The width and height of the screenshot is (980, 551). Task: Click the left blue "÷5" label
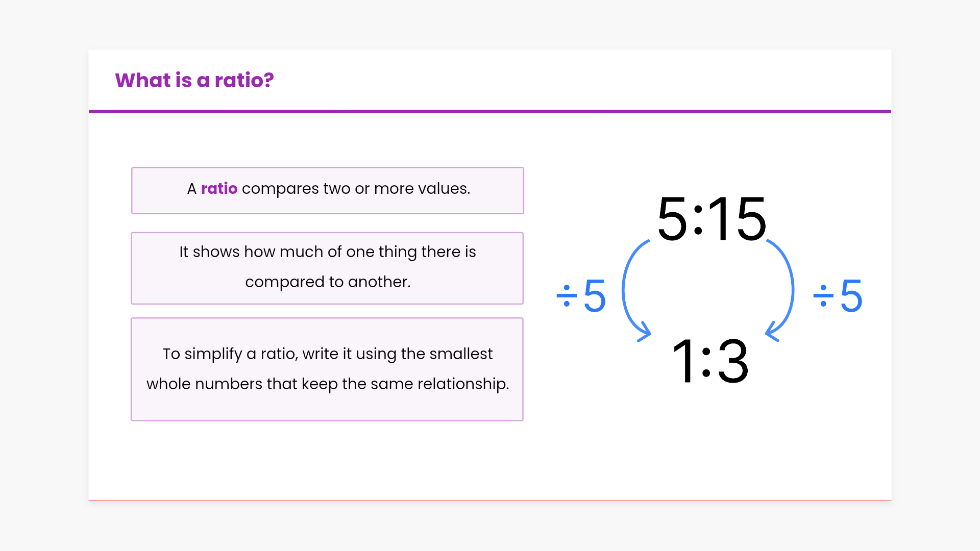[581, 296]
